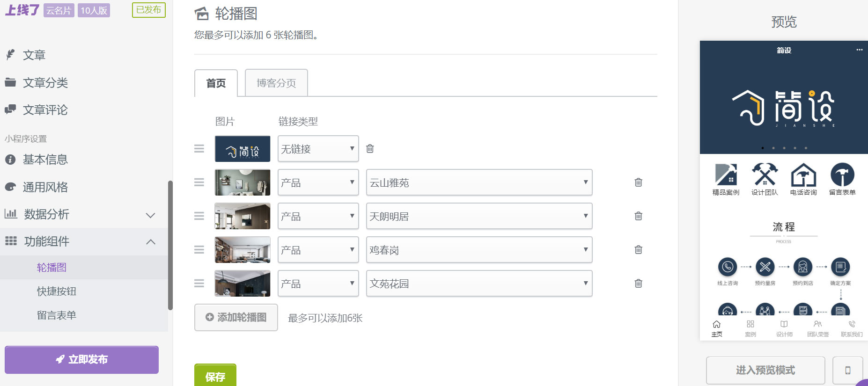Open 文章评论 via its comment icon

click(x=10, y=110)
